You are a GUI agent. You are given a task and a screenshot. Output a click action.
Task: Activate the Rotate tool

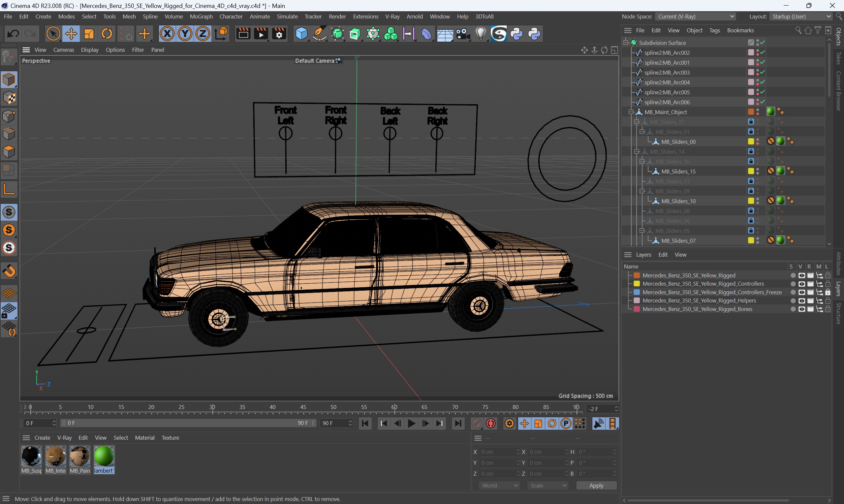point(107,34)
